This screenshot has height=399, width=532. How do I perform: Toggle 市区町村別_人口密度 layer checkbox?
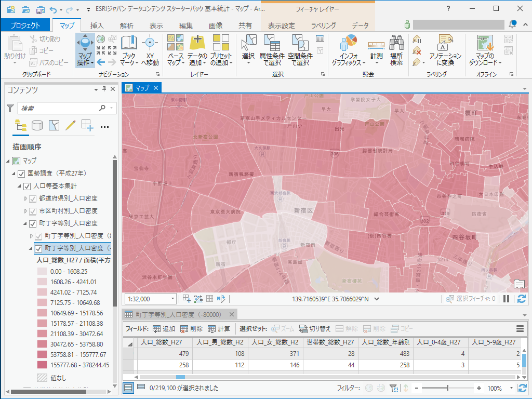[x=33, y=211]
